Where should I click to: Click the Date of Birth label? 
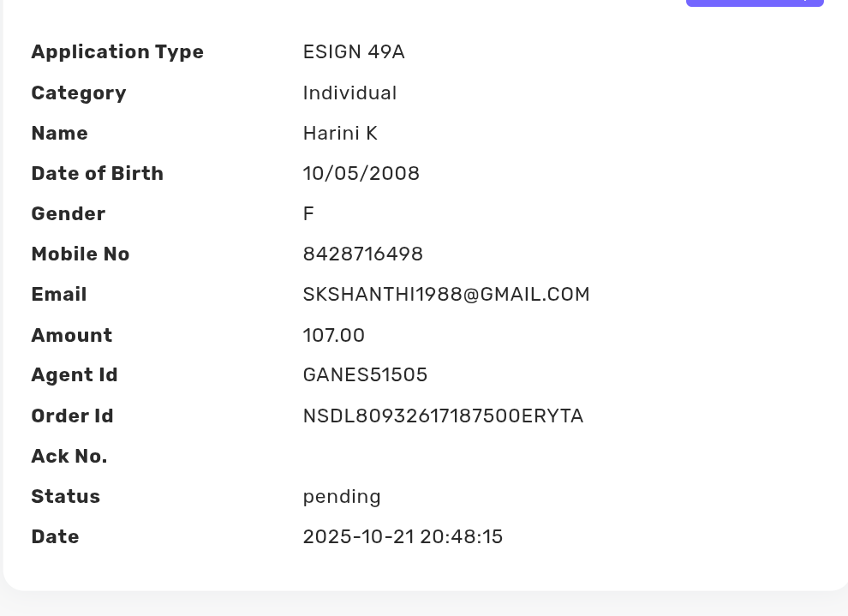[97, 174]
